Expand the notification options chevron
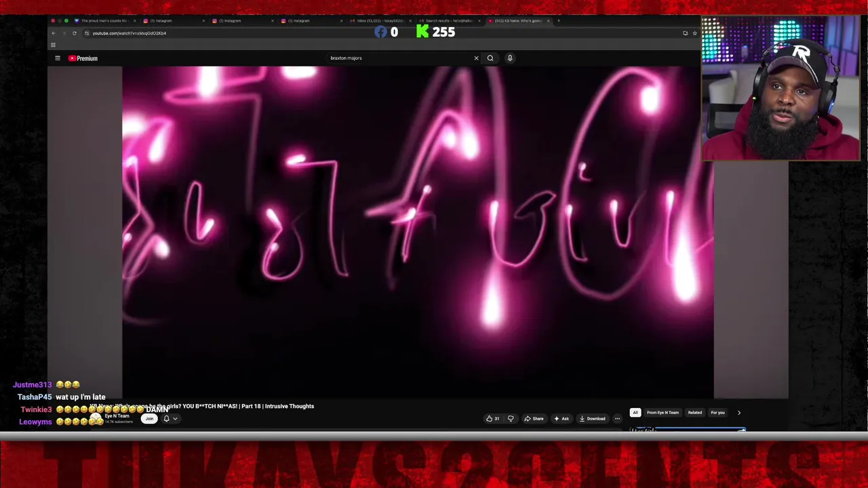The width and height of the screenshot is (868, 488). (x=175, y=419)
